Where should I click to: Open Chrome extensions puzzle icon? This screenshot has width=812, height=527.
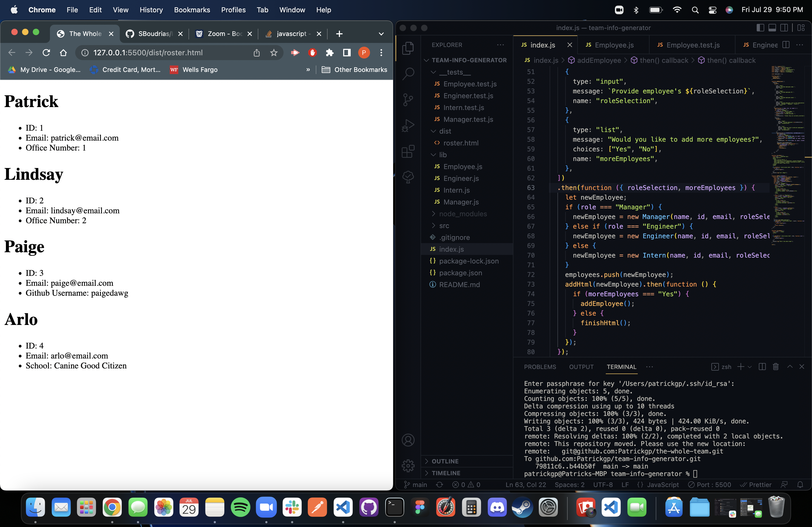tap(329, 53)
